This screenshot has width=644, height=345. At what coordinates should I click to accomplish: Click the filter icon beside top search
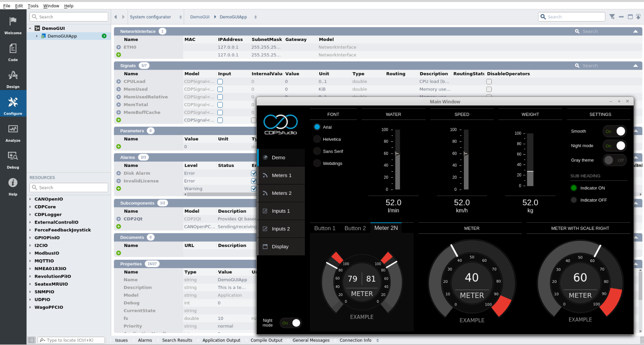pyautogui.click(x=612, y=17)
